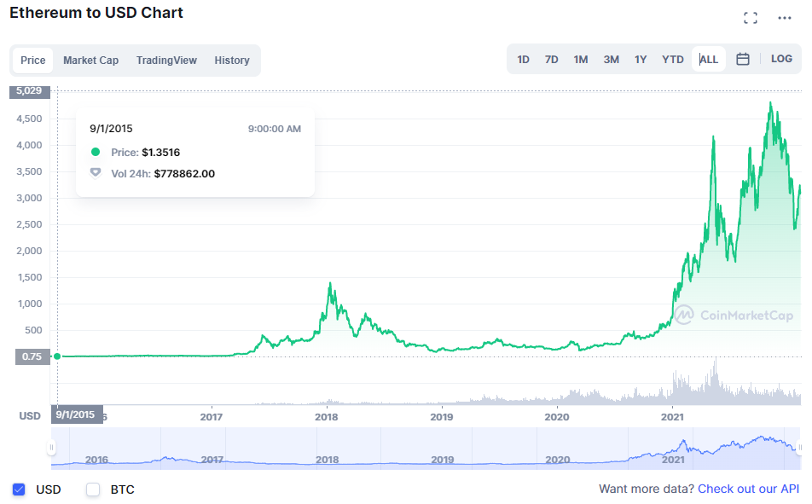Open the fullscreen chart icon

(x=751, y=18)
